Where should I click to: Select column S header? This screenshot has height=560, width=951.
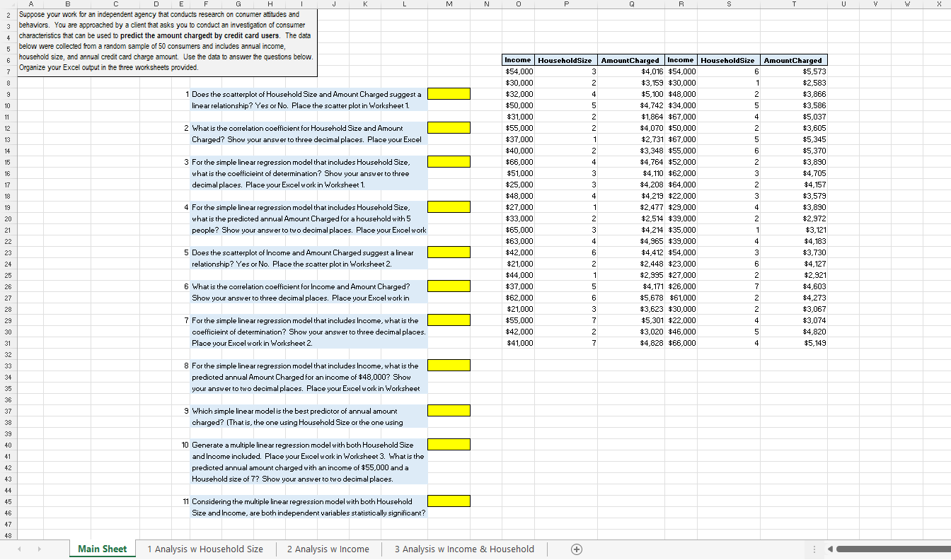(x=729, y=5)
